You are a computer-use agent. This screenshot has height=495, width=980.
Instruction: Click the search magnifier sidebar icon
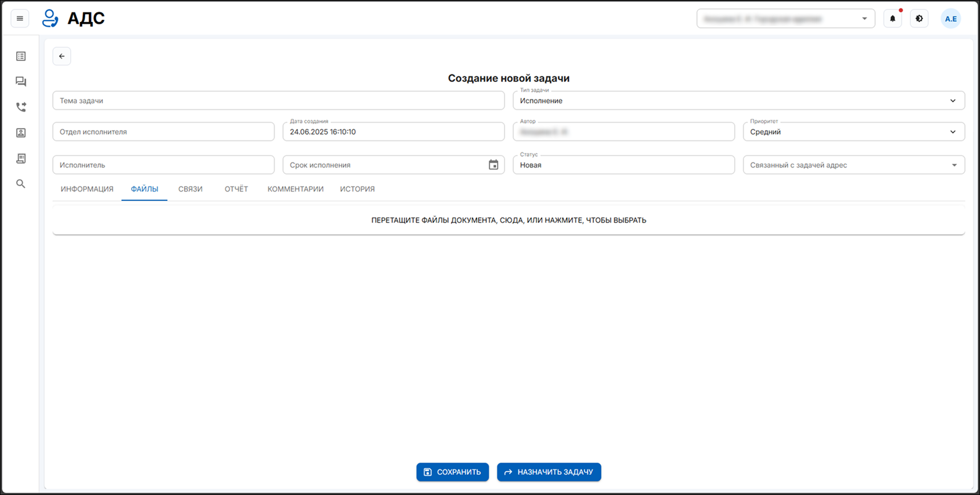point(21,184)
